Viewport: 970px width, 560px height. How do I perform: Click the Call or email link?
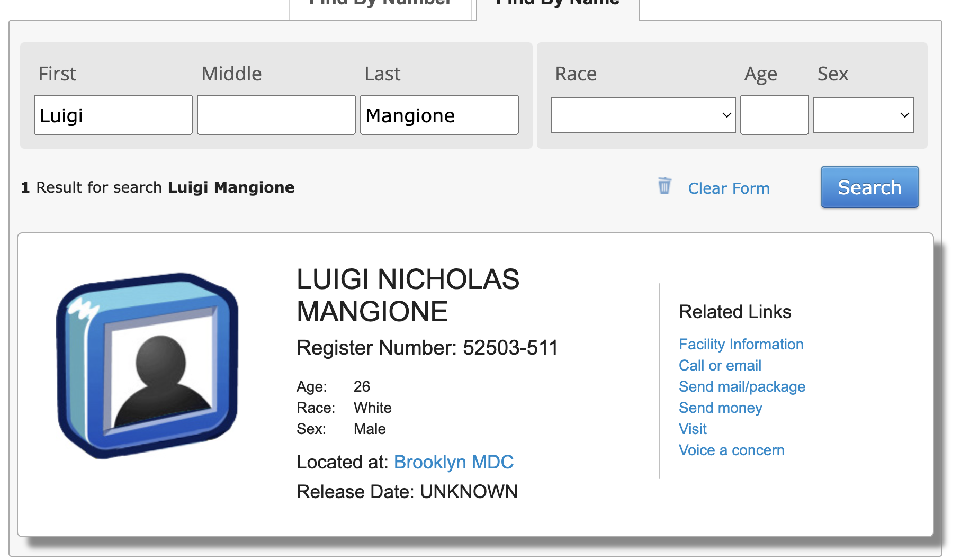pos(720,365)
